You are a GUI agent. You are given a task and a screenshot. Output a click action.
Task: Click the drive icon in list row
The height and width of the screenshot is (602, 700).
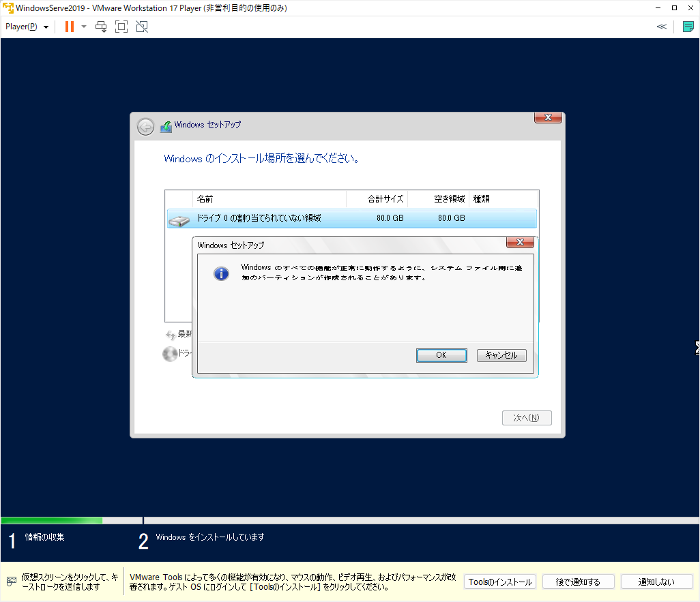(179, 220)
